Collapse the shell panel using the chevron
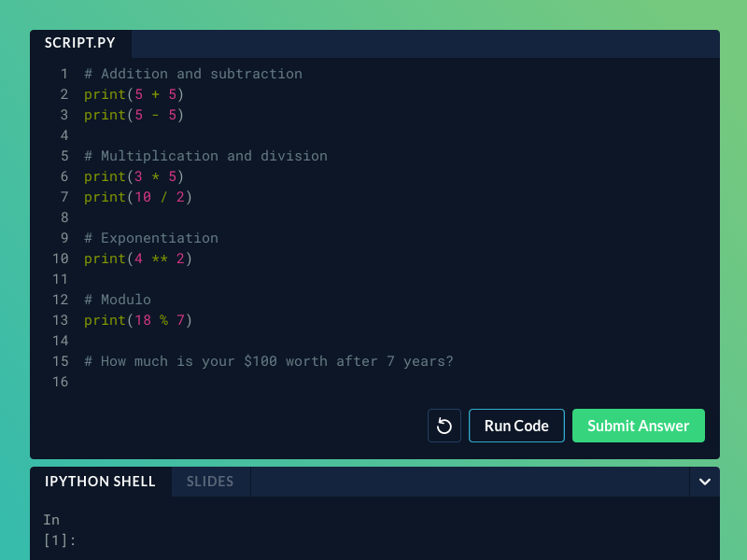The width and height of the screenshot is (747, 560). [x=705, y=483]
